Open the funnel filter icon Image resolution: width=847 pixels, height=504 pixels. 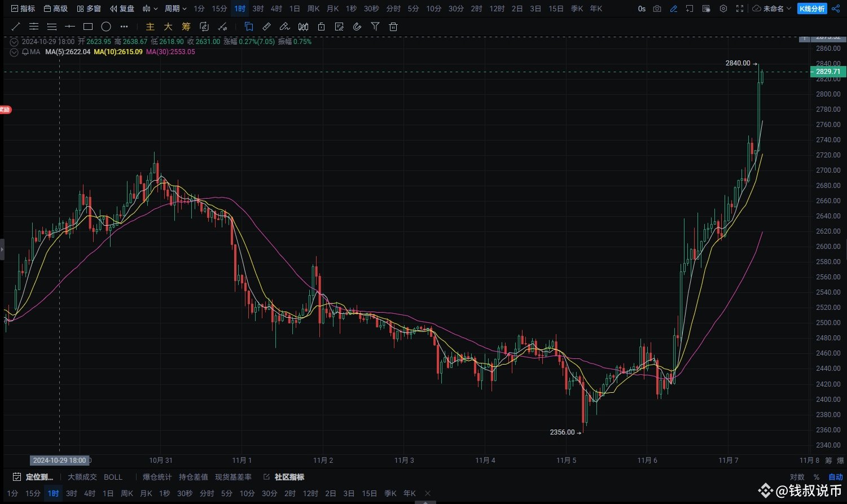375,27
